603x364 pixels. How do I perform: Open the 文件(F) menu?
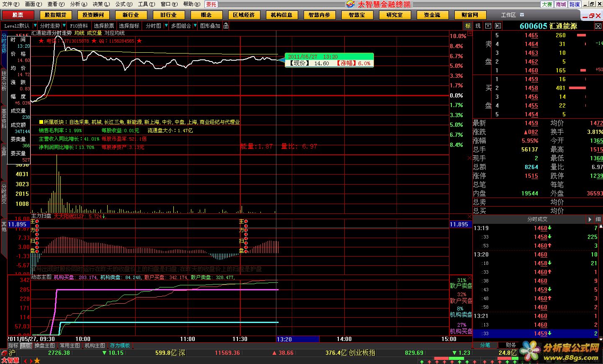click(x=11, y=4)
